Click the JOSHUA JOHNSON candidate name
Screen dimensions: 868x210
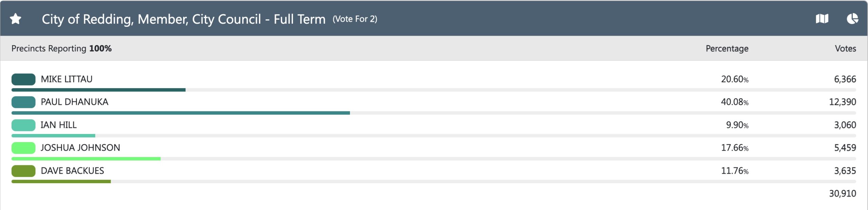[x=80, y=148]
